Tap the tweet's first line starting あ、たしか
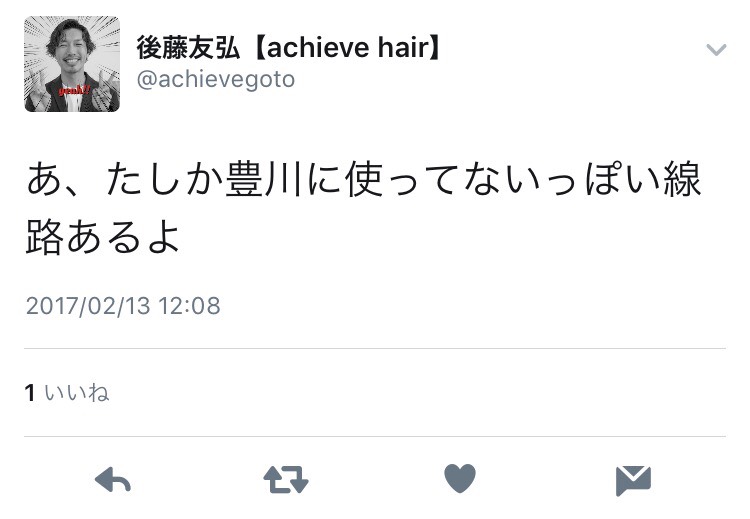 [364, 179]
